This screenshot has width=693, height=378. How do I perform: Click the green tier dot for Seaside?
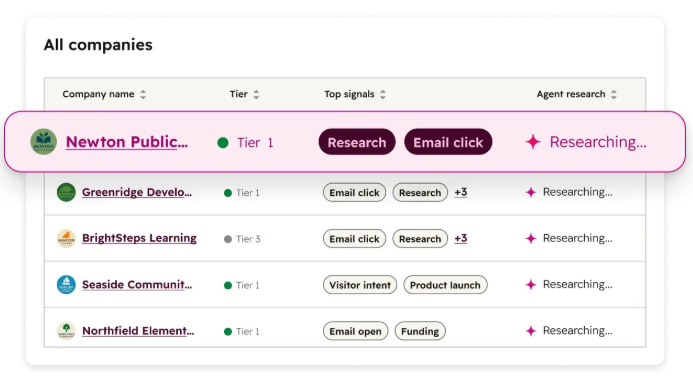(228, 286)
